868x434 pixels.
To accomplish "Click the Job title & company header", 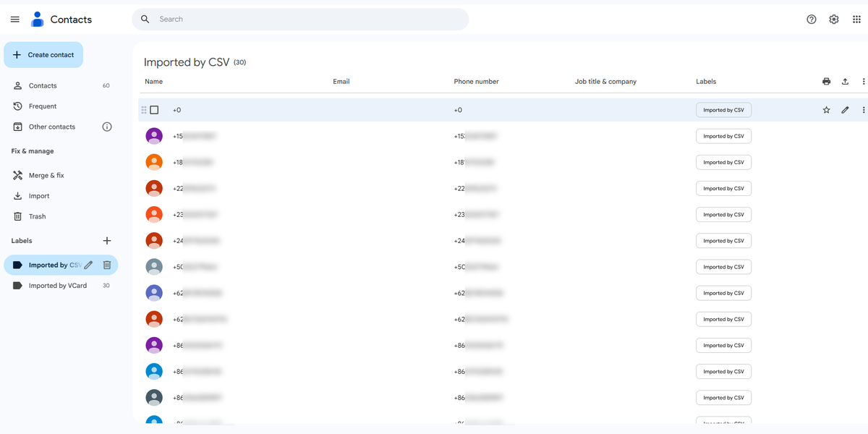I will (x=605, y=82).
